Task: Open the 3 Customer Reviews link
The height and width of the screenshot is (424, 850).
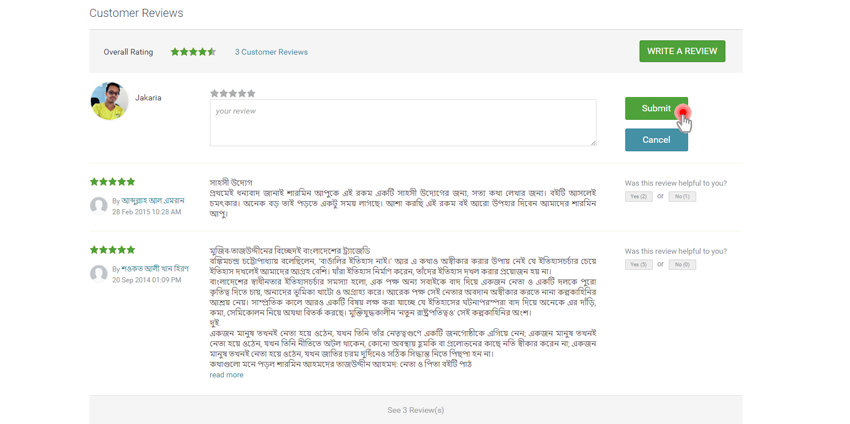Action: [x=271, y=52]
